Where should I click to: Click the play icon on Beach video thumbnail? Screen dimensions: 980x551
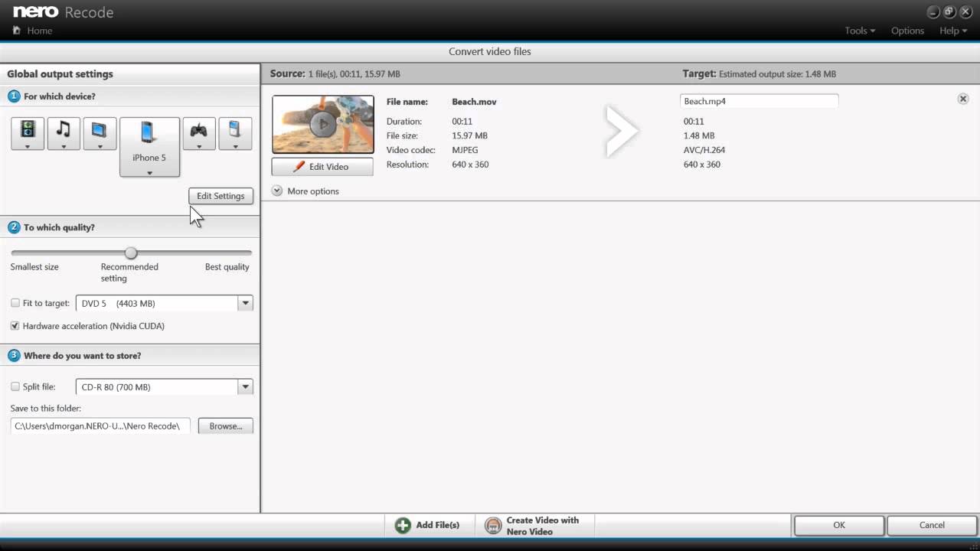click(x=323, y=124)
